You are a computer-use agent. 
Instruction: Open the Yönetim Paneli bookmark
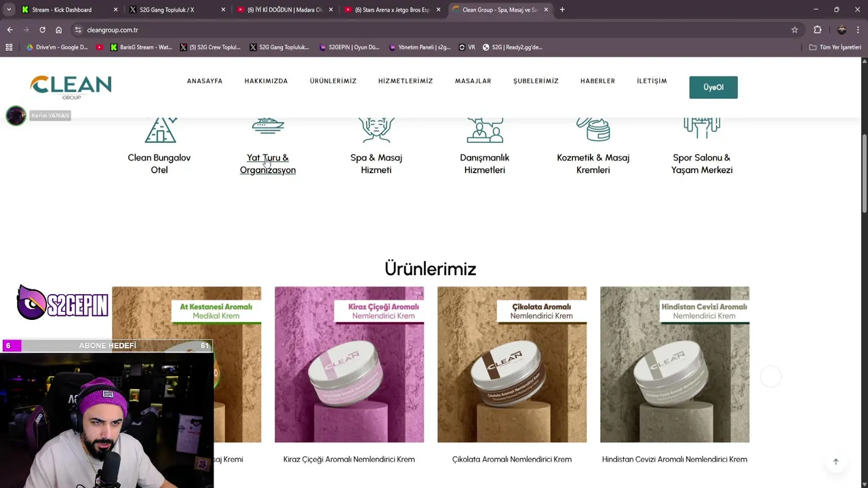[x=420, y=47]
